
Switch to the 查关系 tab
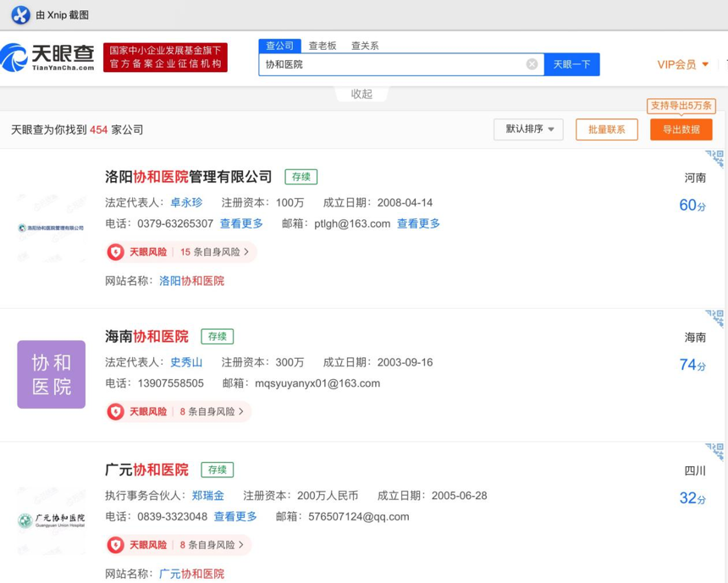pyautogui.click(x=365, y=46)
